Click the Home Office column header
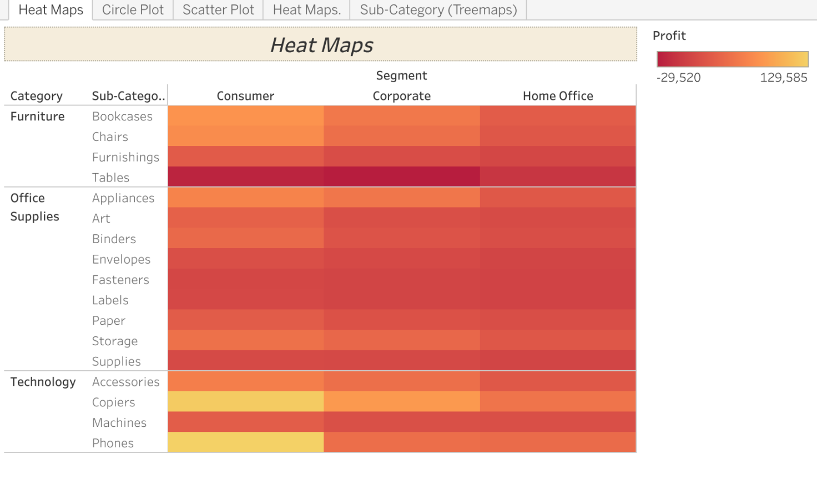Screen dimensions: 817x504 click(558, 95)
